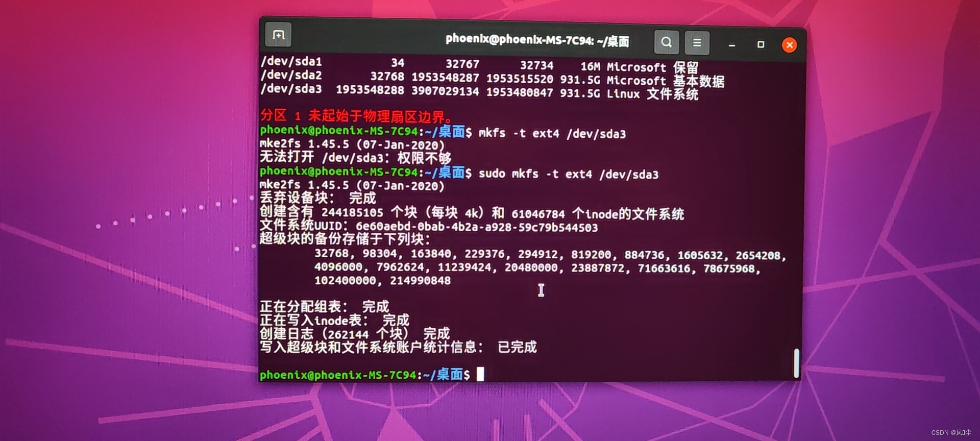
Task: Click the /dev/sda2 partition row
Action: 493,78
